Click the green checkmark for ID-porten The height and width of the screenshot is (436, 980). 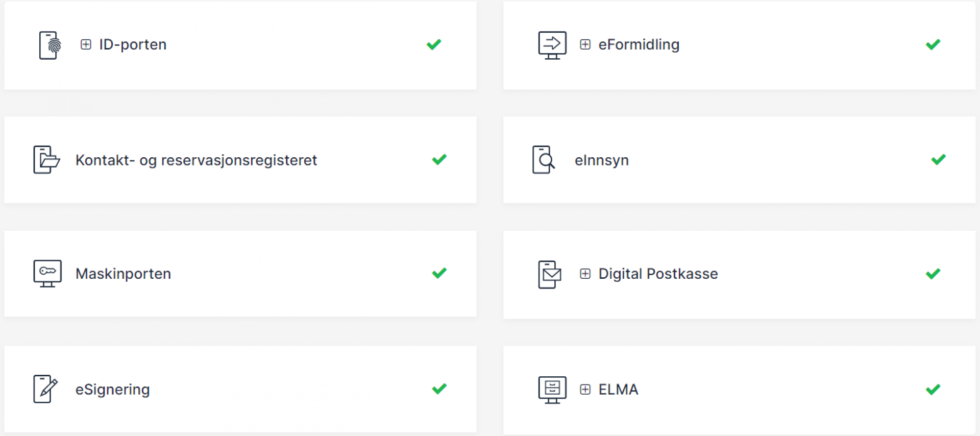click(434, 44)
